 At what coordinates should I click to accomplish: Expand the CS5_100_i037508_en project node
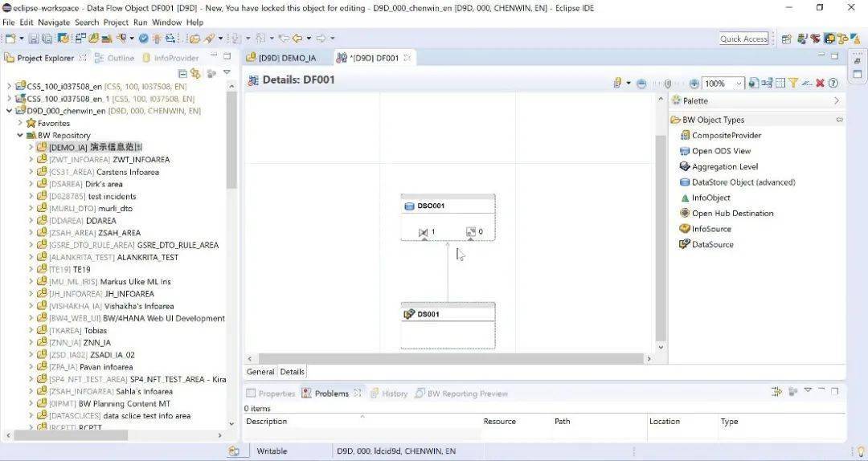click(9, 86)
